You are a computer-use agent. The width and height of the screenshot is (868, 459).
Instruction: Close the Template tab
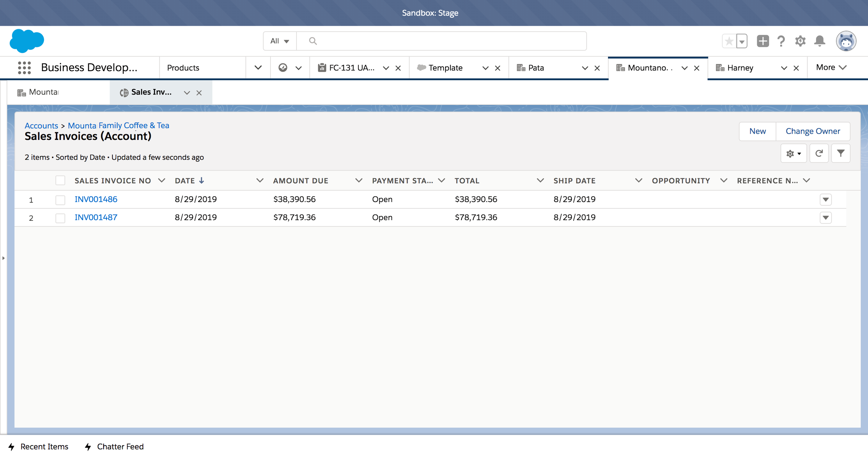[498, 68]
